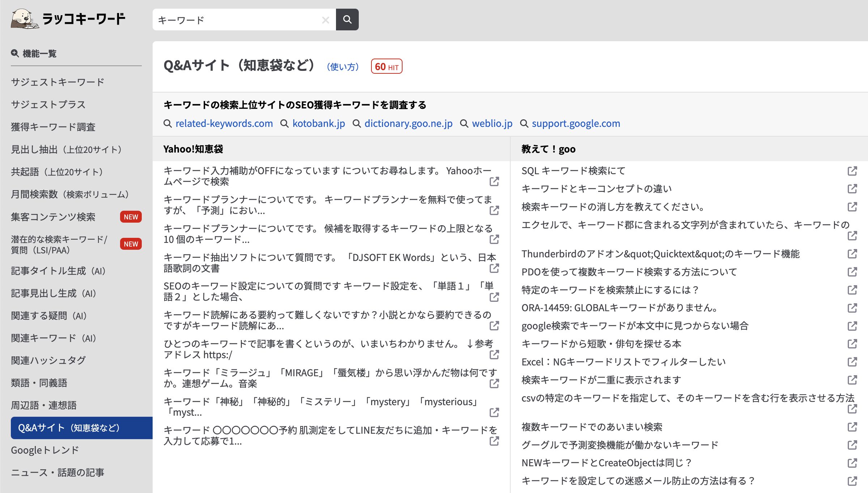Select active Q&Aサイト（知恵袋など） sidebar item
The height and width of the screenshot is (493, 868).
pos(82,428)
